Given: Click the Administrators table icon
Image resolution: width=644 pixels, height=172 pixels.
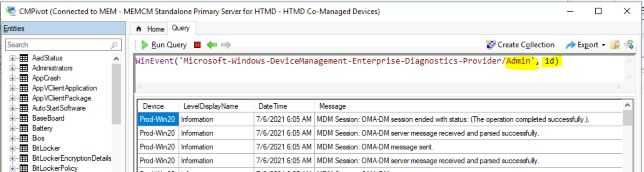Looking at the screenshot, I should (x=24, y=68).
